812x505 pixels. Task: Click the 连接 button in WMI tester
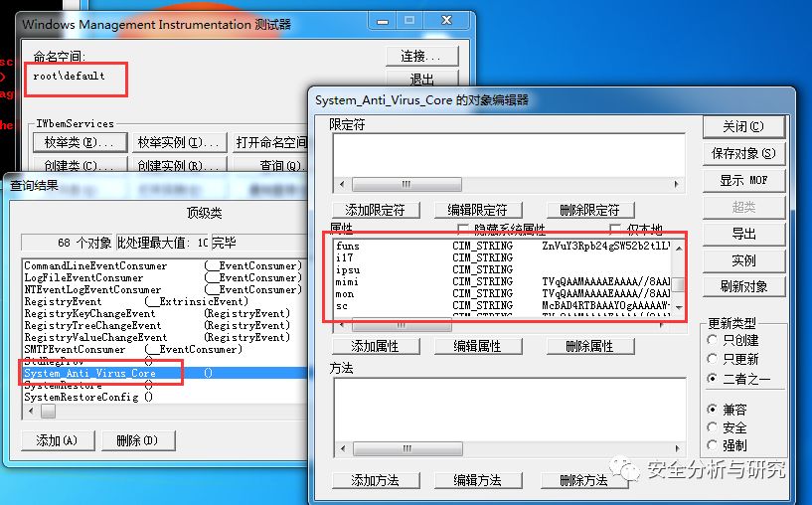(422, 56)
